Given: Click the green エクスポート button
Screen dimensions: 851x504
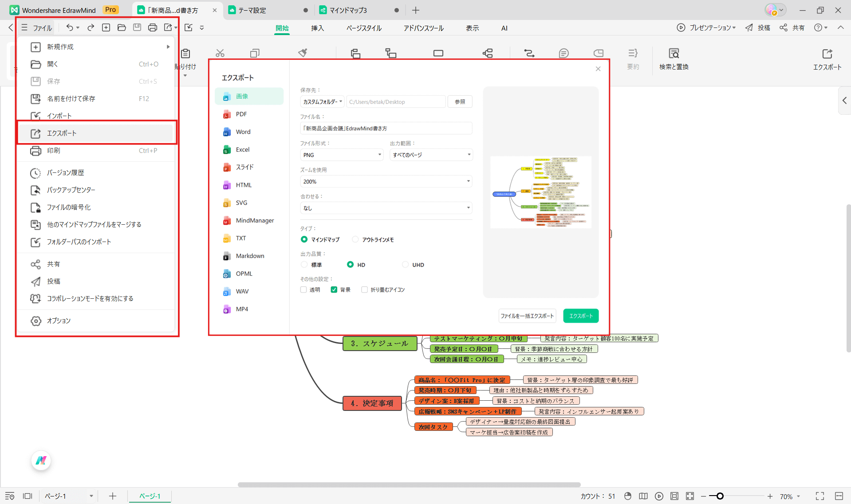Looking at the screenshot, I should click(580, 316).
